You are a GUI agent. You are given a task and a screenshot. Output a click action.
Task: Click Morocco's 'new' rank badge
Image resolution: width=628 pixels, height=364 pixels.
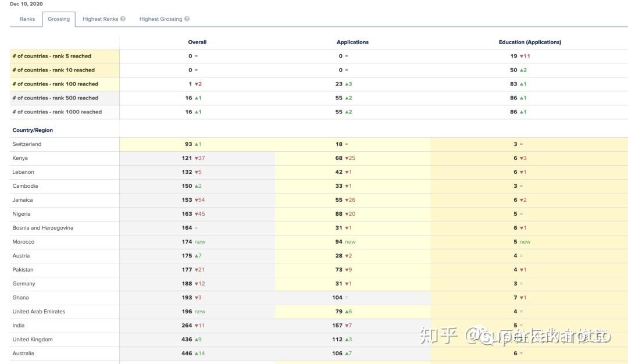200,241
